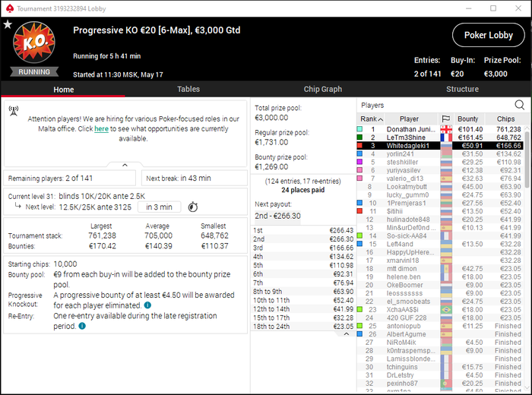Screen dimensions: 532x395
Task: Collapse the announcement panel chevron
Action: (125, 165)
